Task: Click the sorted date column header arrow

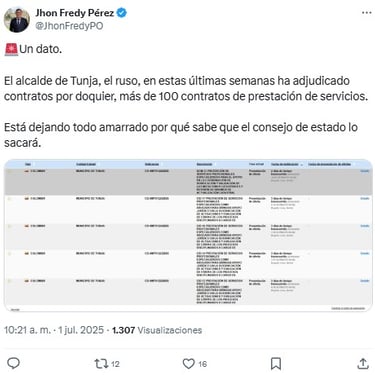Action: 302,164
